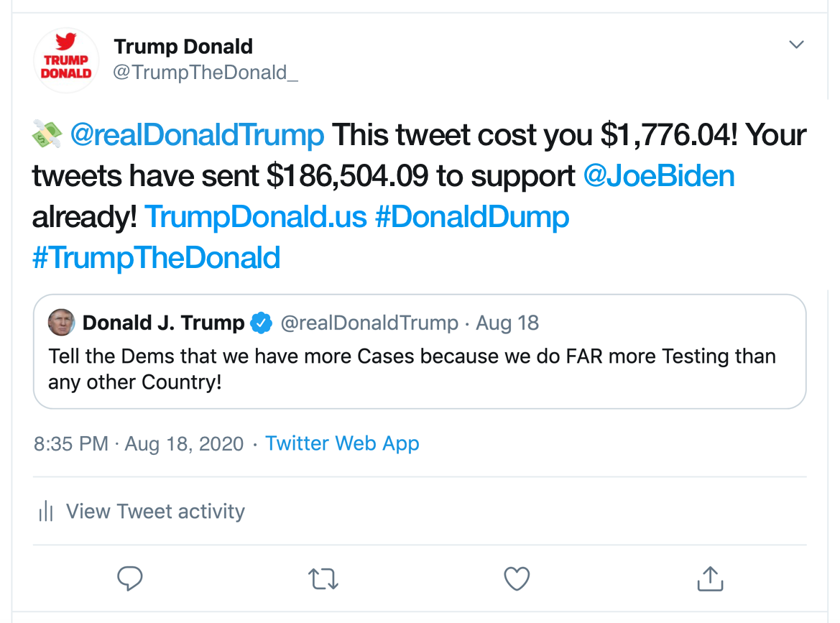840x623 pixels.
Task: Click the quoted tweet's small profile photo
Action: click(x=61, y=323)
